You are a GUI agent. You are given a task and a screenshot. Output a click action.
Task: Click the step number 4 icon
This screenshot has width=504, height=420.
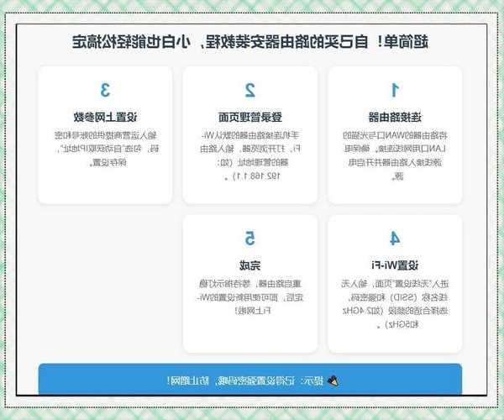click(395, 238)
